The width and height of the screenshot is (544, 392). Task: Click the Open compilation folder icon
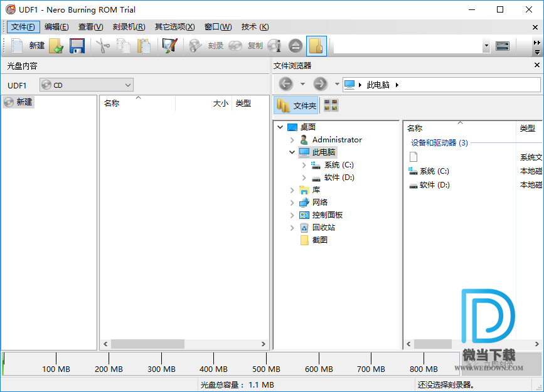(56, 46)
